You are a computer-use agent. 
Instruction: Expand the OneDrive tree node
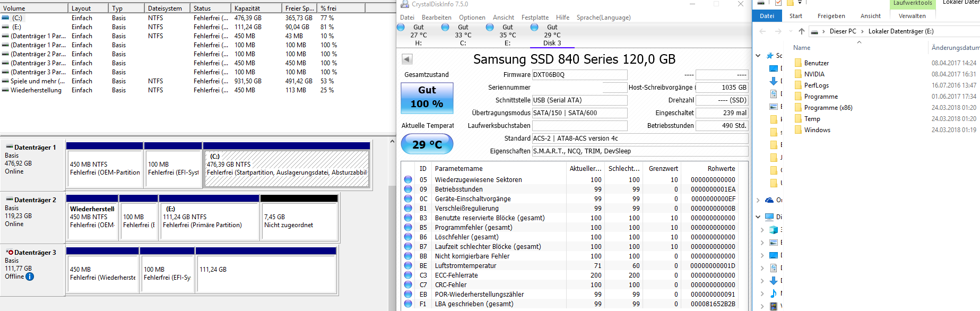click(758, 200)
